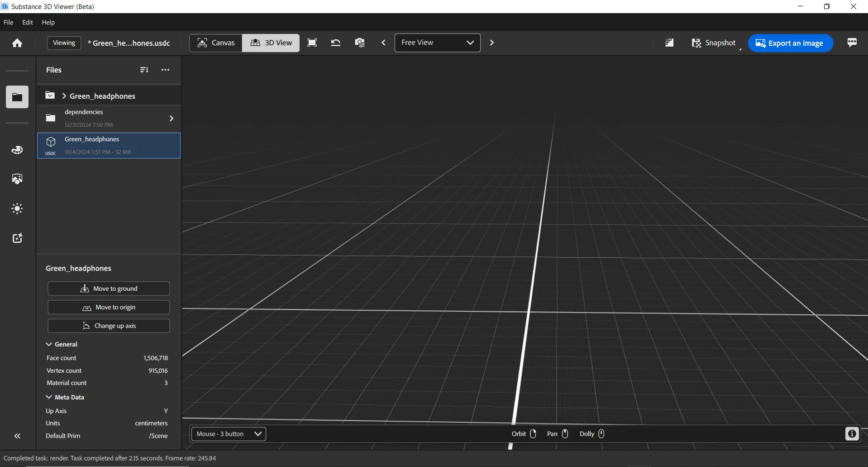Click the Face count value 1,506,718
Viewport: 868px width, 467px height.
click(156, 358)
